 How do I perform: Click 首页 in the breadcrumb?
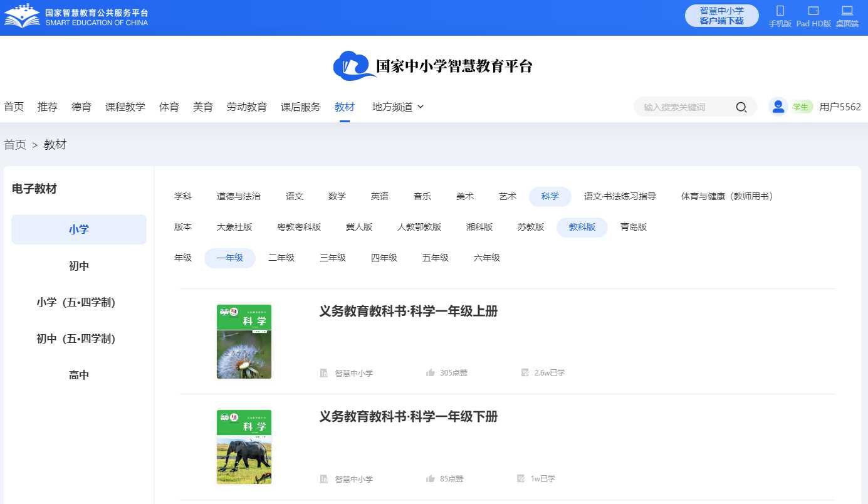pos(15,145)
